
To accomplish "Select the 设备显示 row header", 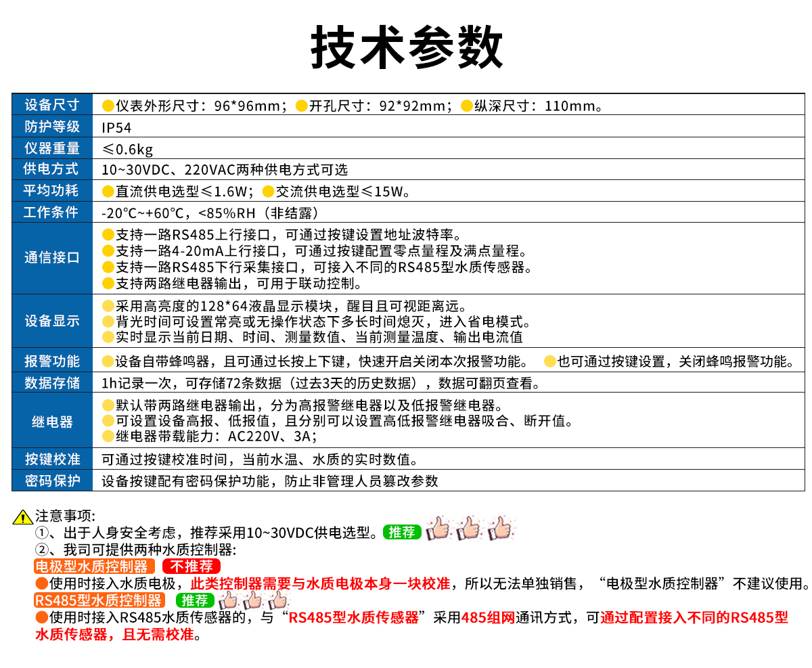I will coord(52,321).
